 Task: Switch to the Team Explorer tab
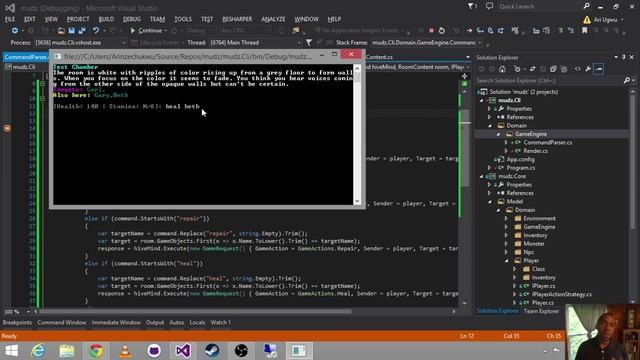541,311
